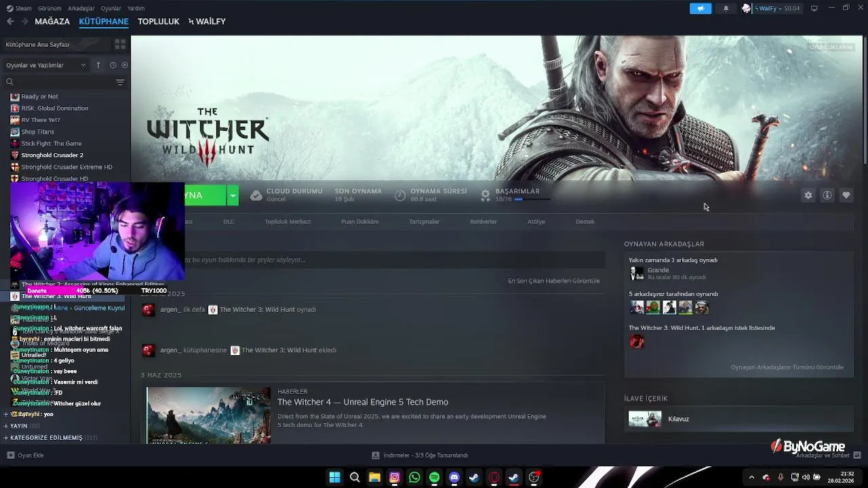The width and height of the screenshot is (868, 488).
Task: Open WhatsApp from taskbar
Action: coord(414,478)
